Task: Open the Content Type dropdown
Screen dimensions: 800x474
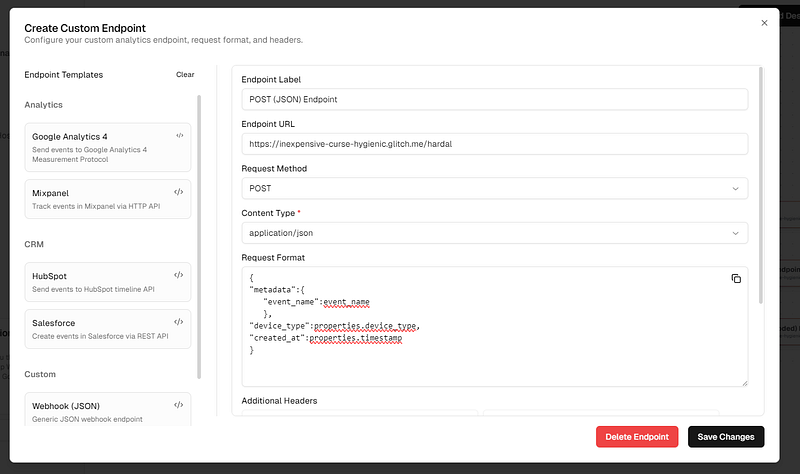Action: [494, 233]
